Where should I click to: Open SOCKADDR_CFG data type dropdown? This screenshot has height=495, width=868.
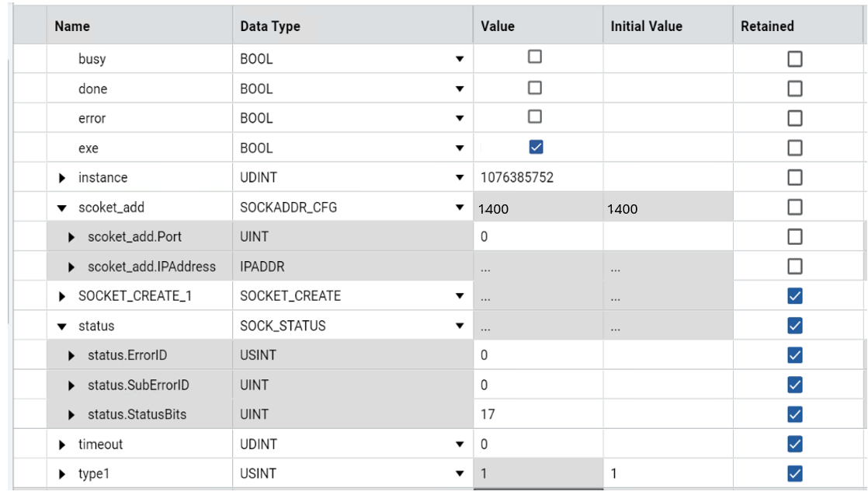click(x=460, y=207)
